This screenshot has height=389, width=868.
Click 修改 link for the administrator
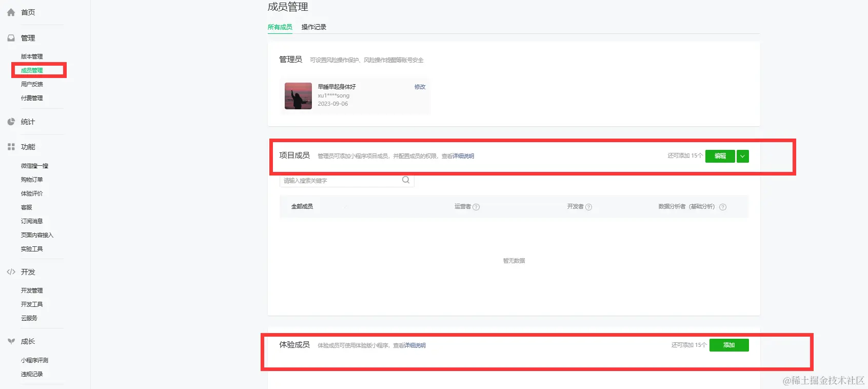click(x=420, y=87)
